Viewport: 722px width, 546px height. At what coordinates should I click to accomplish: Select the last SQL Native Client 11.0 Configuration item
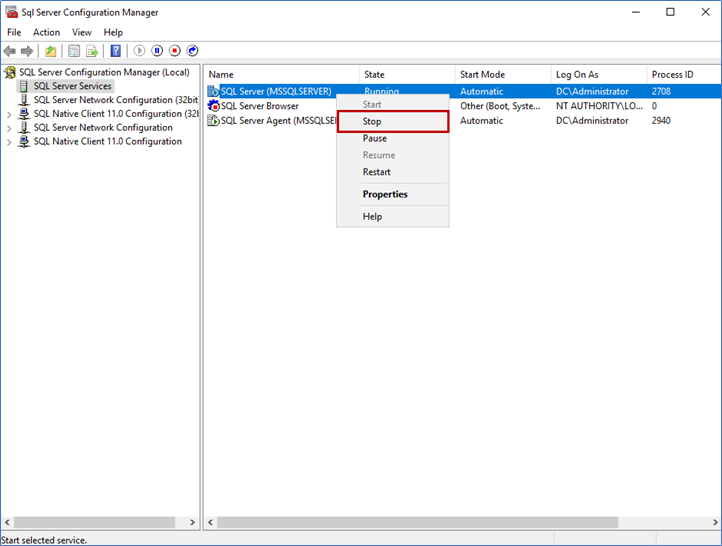[x=107, y=141]
